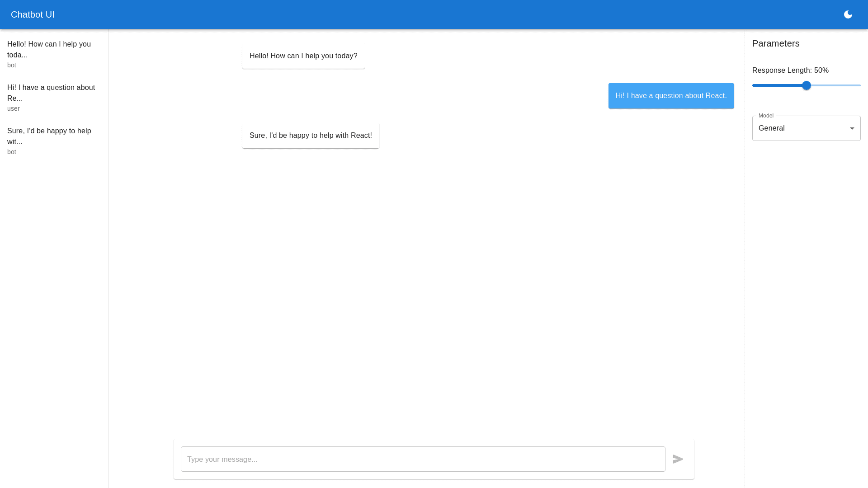This screenshot has height=488, width=868.
Task: Click the Response Length 50% label
Action: [790, 70]
